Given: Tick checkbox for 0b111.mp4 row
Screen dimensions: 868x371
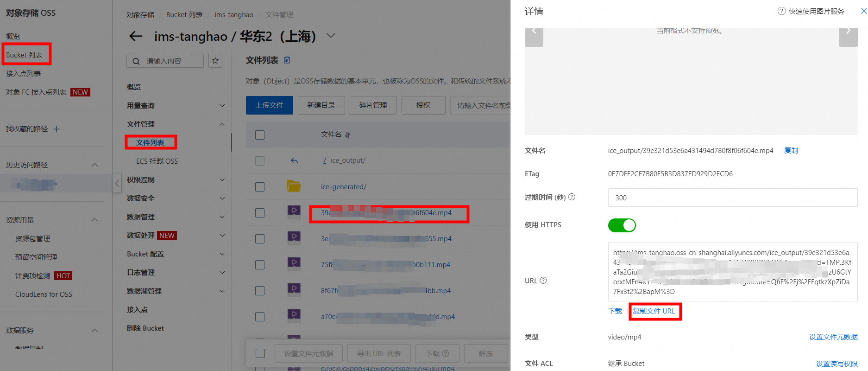Looking at the screenshot, I should click(260, 265).
